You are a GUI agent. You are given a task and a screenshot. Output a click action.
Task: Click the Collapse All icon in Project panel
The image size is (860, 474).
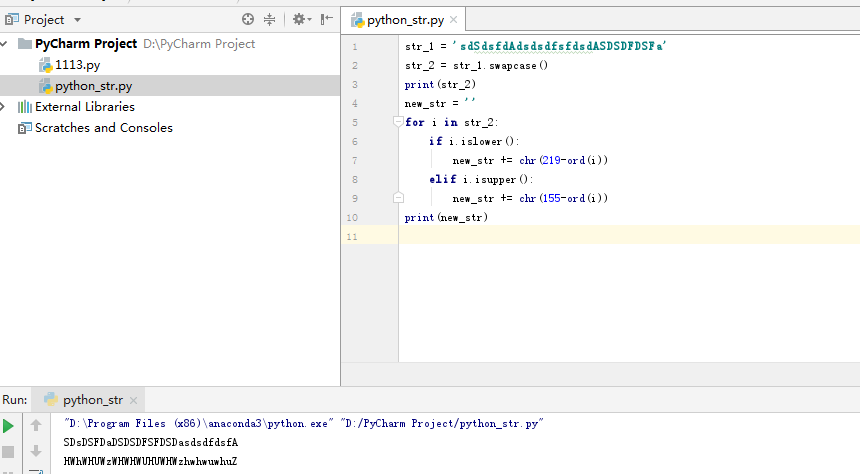click(x=269, y=19)
